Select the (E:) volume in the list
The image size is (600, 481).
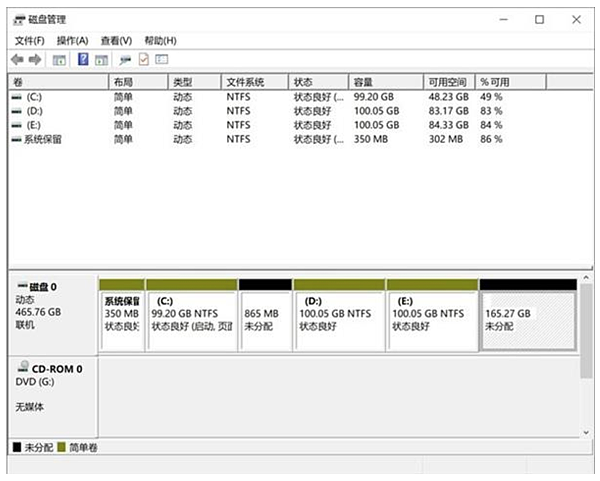tap(34, 126)
